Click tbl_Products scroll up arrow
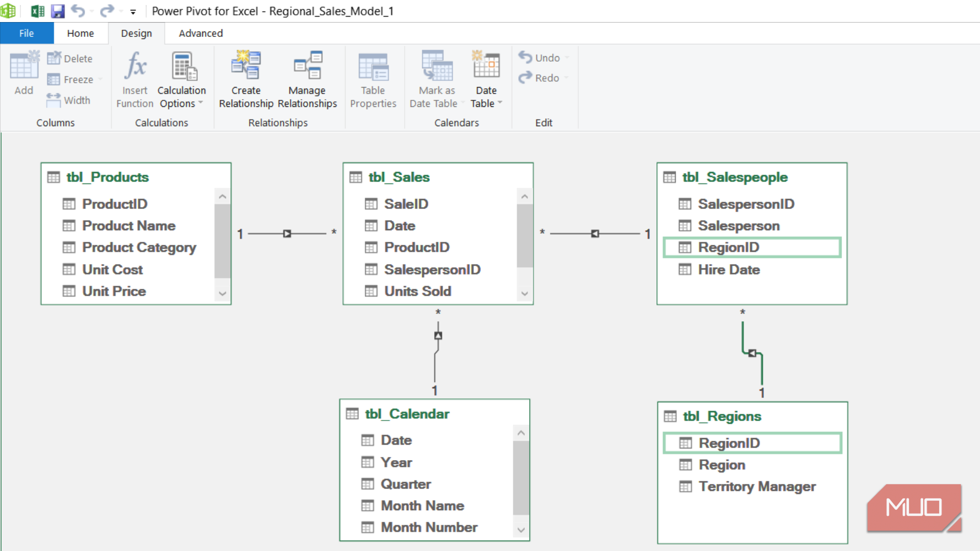The height and width of the screenshot is (551, 980). point(223,196)
